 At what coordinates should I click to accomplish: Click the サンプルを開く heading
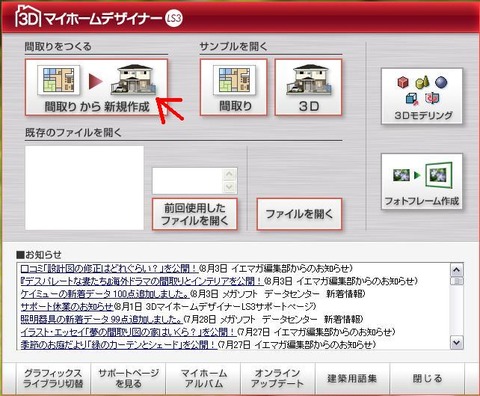tap(233, 47)
